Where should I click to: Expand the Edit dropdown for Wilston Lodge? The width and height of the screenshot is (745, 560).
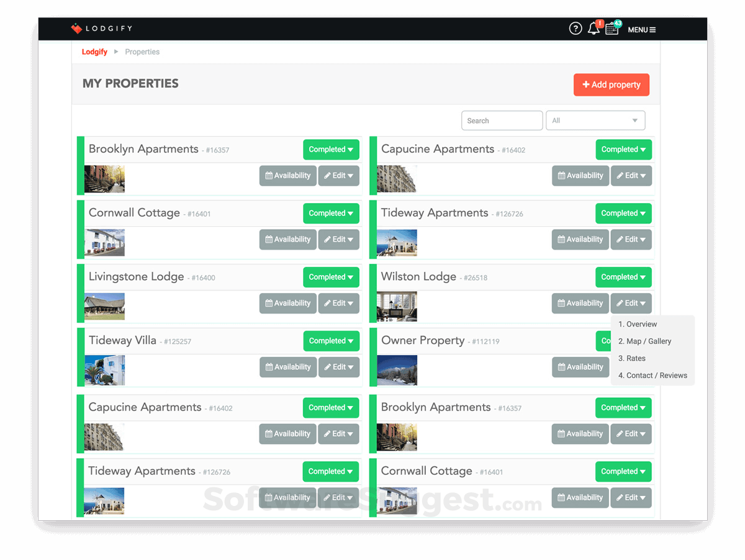tap(631, 303)
